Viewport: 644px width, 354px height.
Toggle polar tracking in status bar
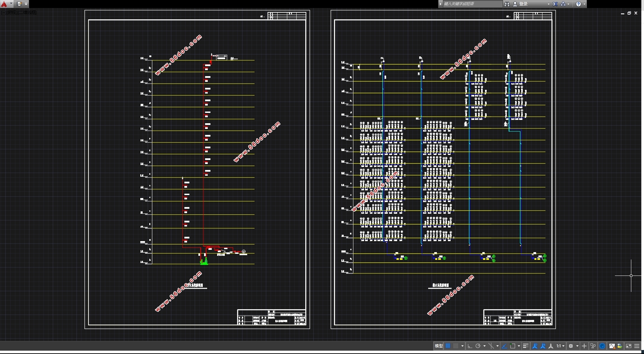pos(478,346)
